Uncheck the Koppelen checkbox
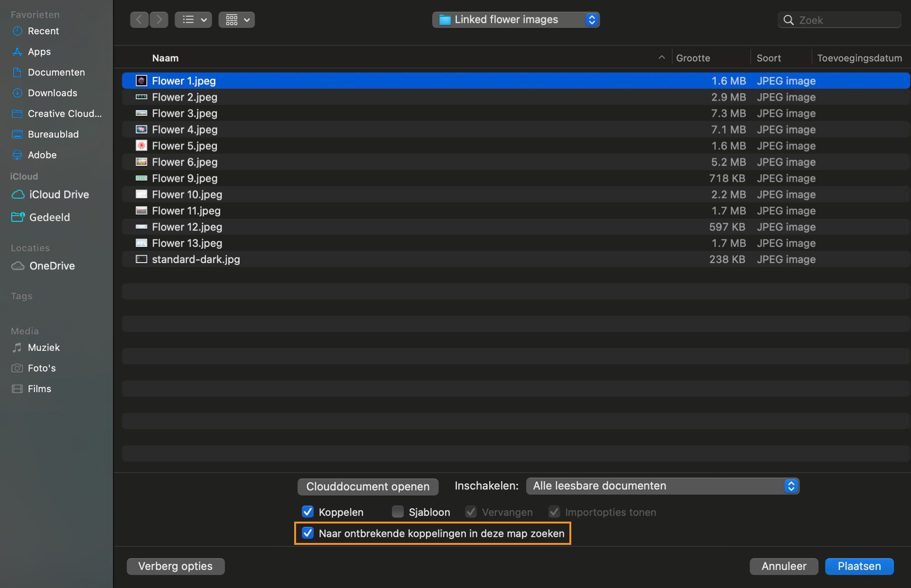911x588 pixels. (307, 512)
